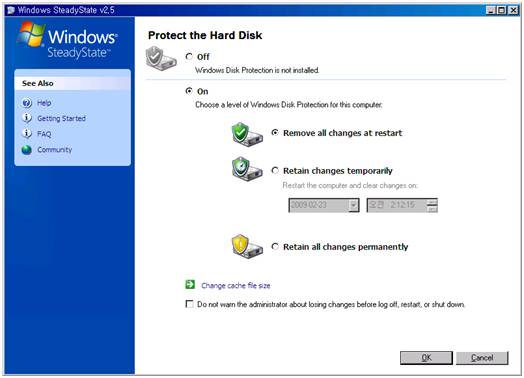The height and width of the screenshot is (378, 524).
Task: Click the green checkmark shield disk icon
Action: [247, 134]
